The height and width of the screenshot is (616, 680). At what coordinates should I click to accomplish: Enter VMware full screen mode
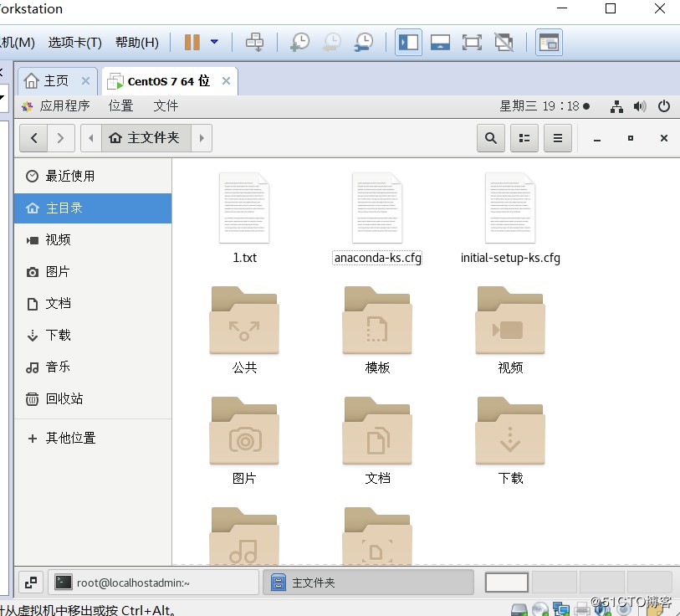(x=472, y=42)
